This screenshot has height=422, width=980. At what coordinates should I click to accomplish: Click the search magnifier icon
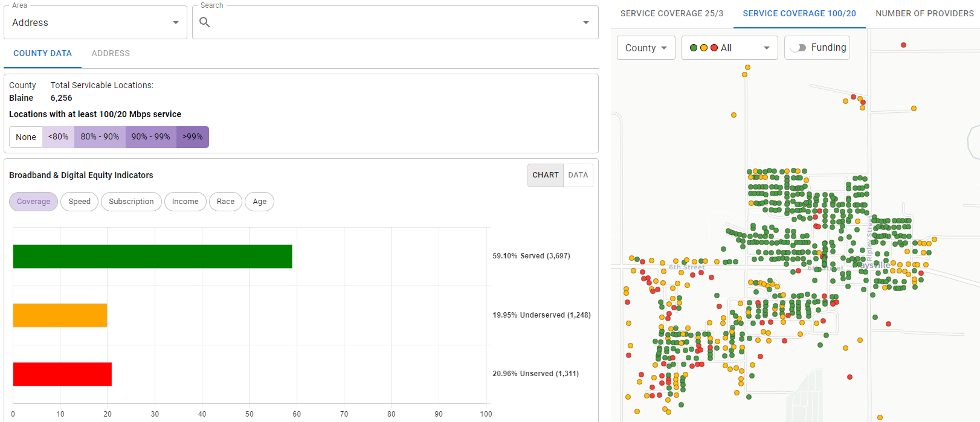click(205, 22)
